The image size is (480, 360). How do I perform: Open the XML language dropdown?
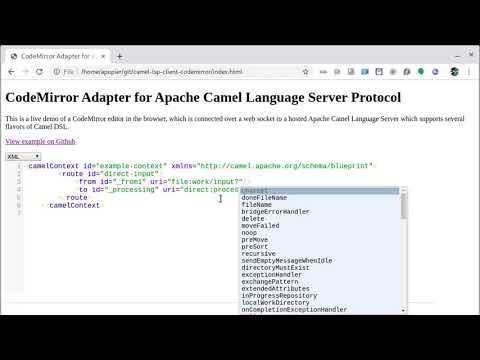[23, 156]
